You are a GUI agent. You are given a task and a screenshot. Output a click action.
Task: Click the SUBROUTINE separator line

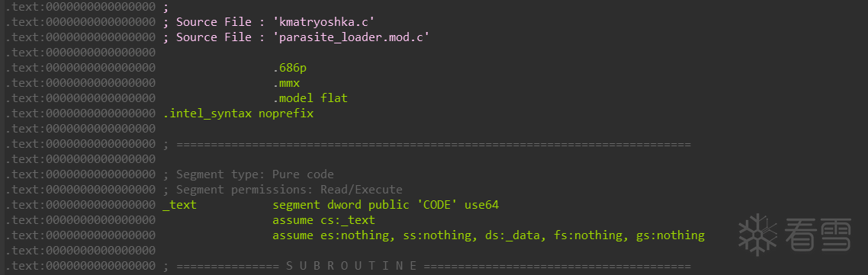(x=427, y=266)
